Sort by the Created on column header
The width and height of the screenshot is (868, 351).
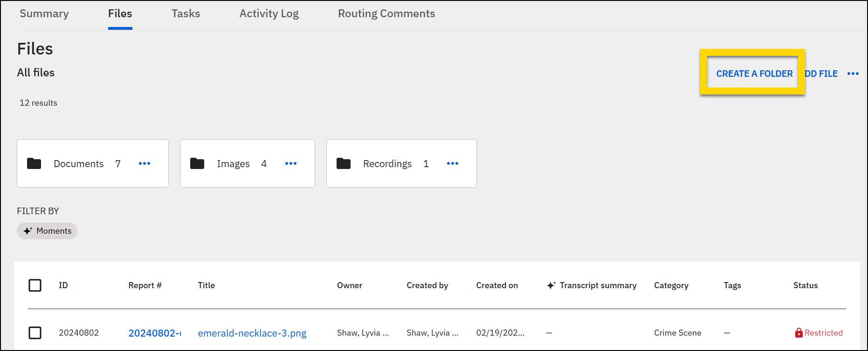click(x=497, y=285)
